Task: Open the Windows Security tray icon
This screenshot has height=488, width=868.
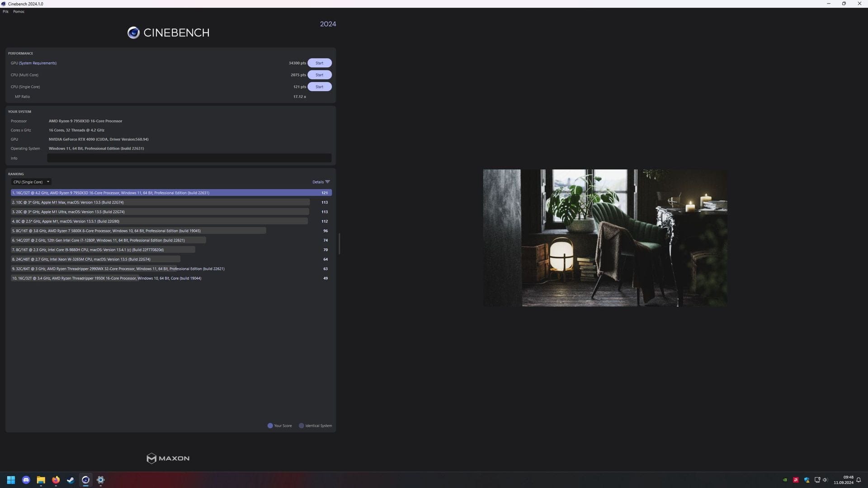Action: click(807, 480)
